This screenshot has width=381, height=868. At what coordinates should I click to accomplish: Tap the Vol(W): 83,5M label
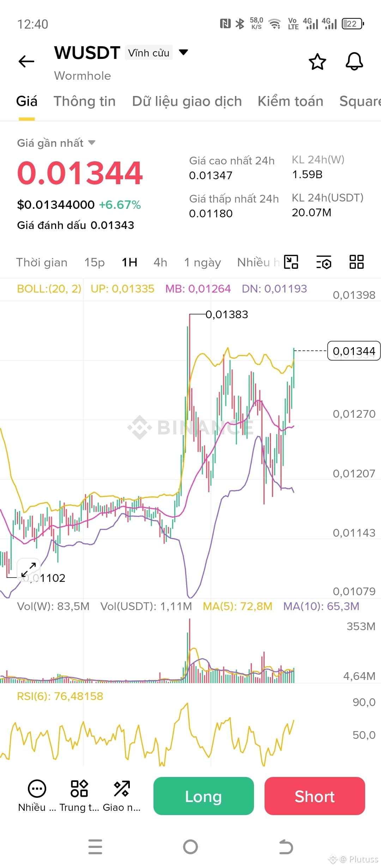point(53,606)
